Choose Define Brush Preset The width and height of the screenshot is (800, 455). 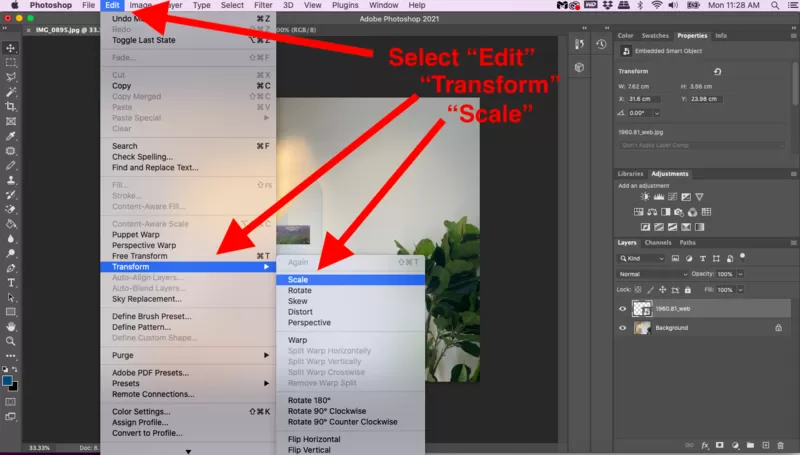pyautogui.click(x=188, y=316)
